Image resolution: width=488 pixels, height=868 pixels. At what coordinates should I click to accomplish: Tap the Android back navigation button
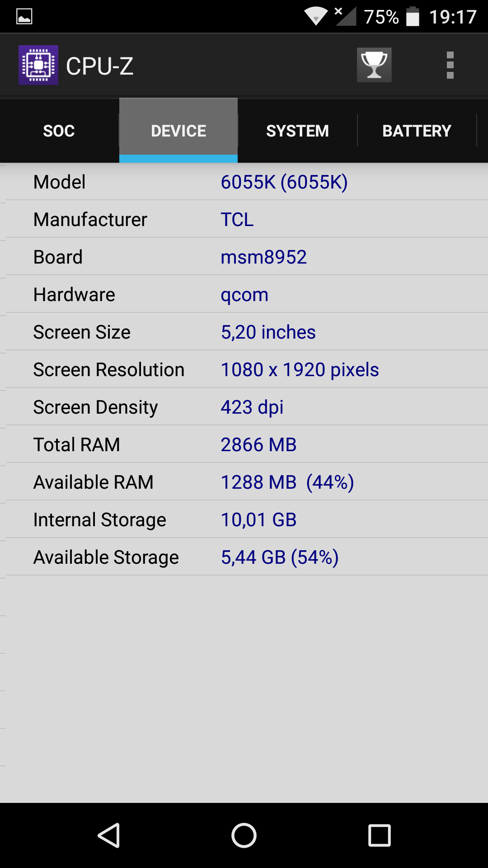pos(109,835)
